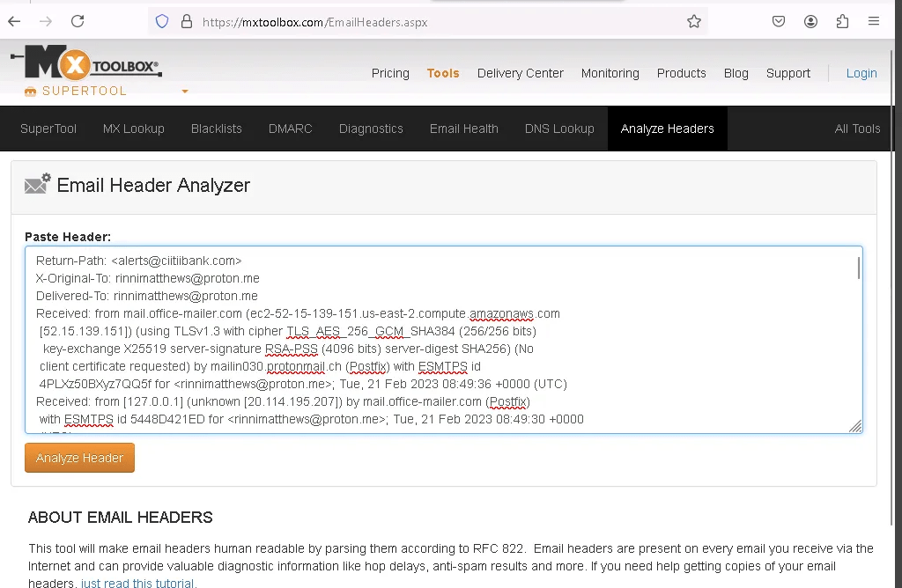Select the DNS Lookup tab
Image resolution: width=902 pixels, height=588 pixels.
[x=559, y=129]
